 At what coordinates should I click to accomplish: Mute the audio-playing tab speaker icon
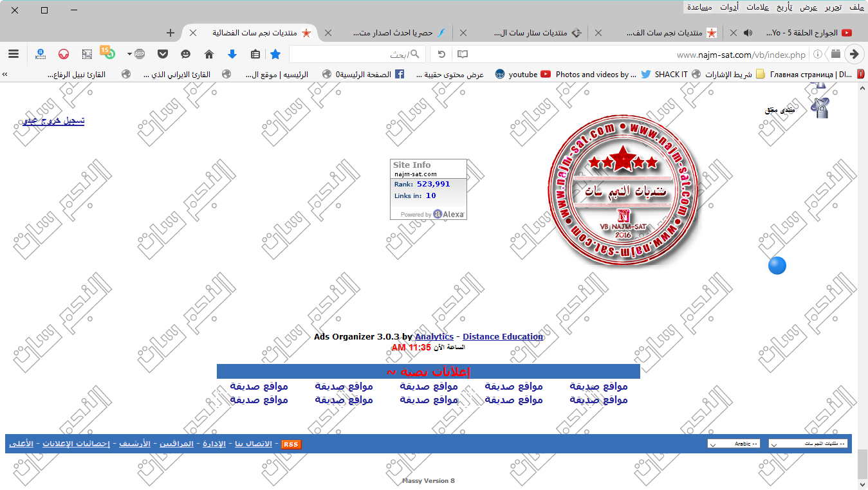[748, 33]
